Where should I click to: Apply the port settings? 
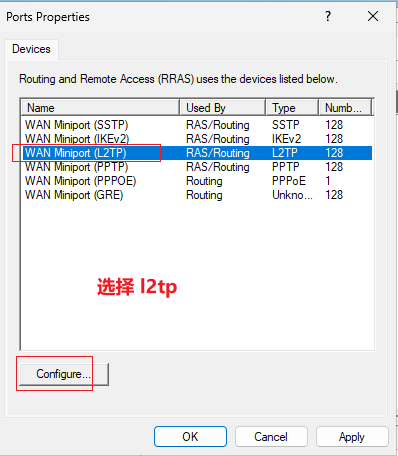click(x=352, y=436)
